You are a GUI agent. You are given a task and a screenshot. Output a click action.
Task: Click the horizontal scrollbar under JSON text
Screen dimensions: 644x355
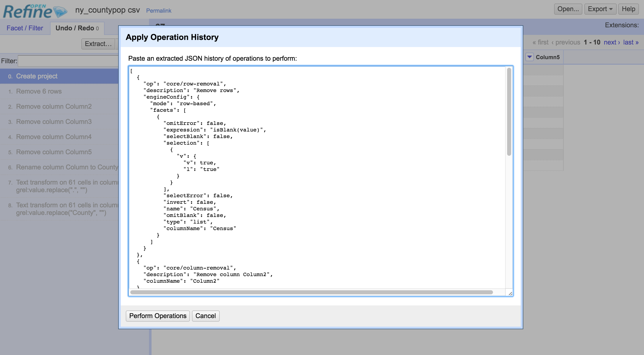click(311, 292)
